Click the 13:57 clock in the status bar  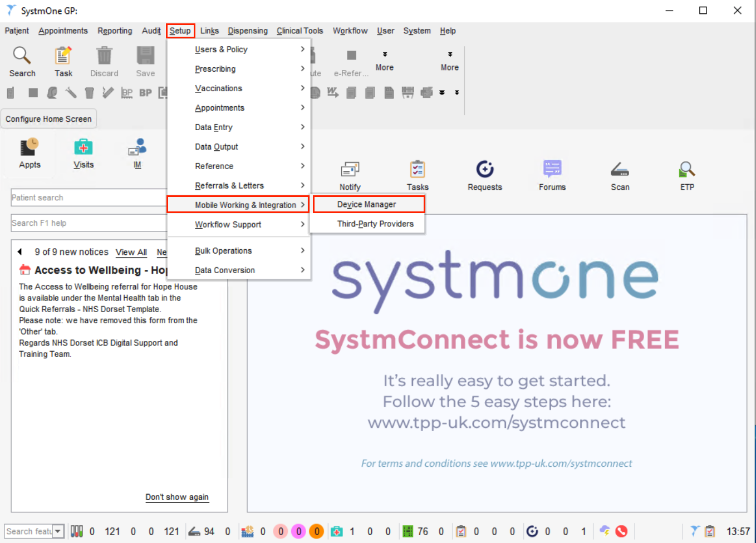coord(738,531)
